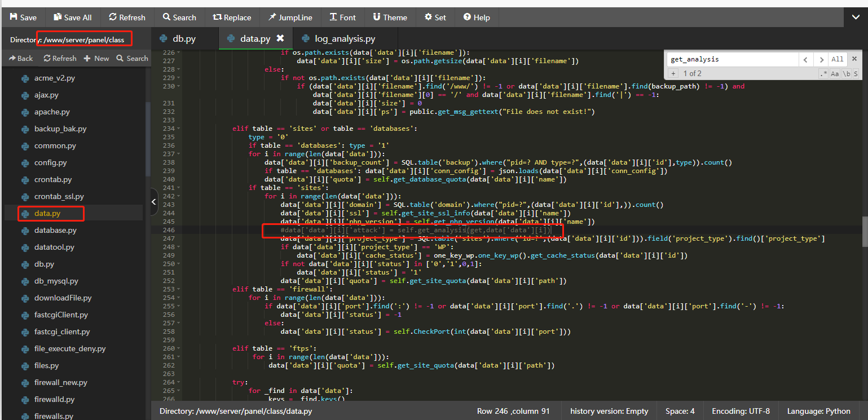Toggle RegExp search option

824,74
